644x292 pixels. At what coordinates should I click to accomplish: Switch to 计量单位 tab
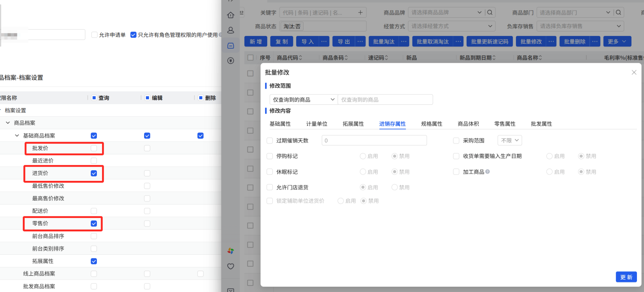tap(317, 124)
